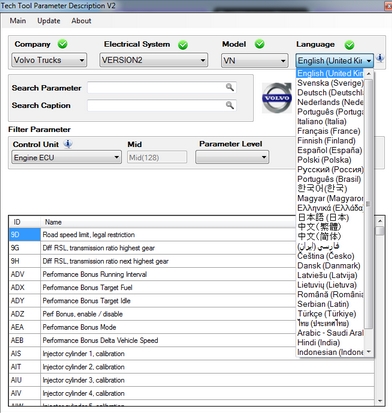Select Español (España) language
This screenshot has height=413, width=392.
click(x=330, y=150)
